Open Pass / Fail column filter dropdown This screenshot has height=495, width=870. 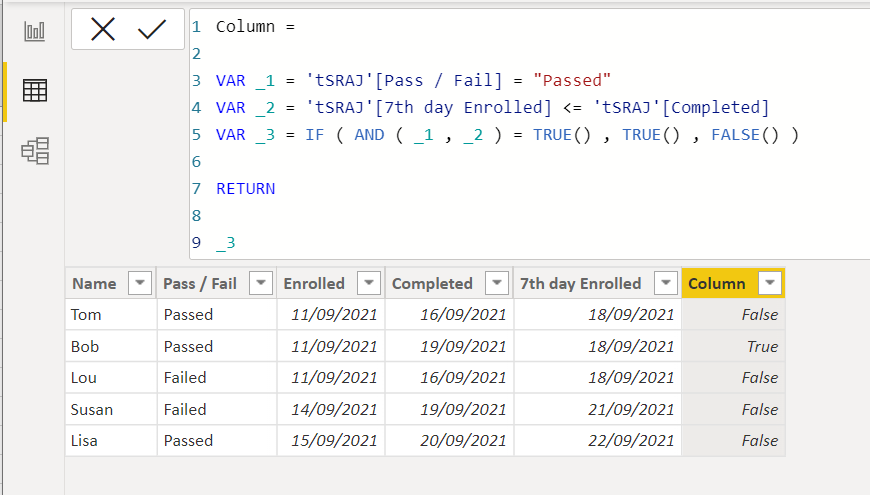click(x=261, y=283)
